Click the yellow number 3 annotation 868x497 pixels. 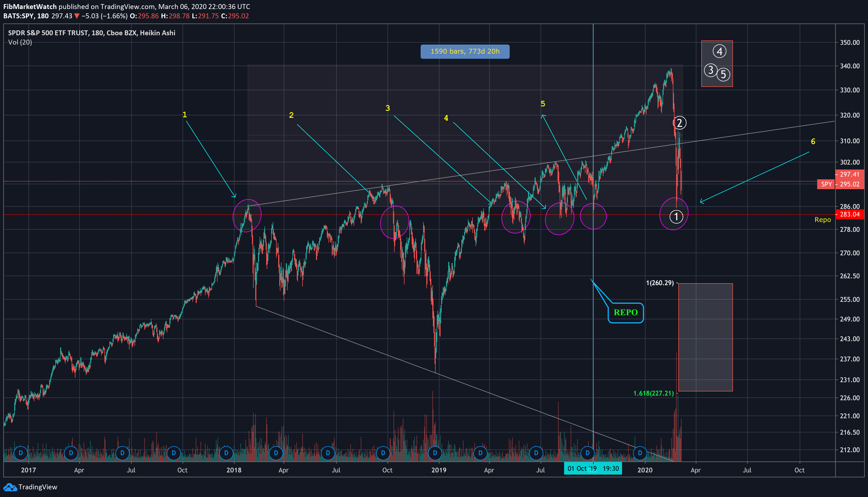[388, 108]
